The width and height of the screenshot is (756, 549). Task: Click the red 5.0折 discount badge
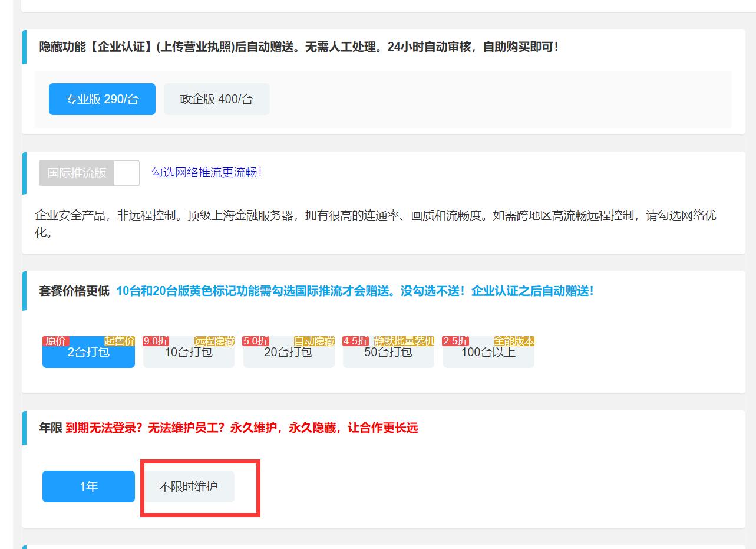[x=256, y=341]
